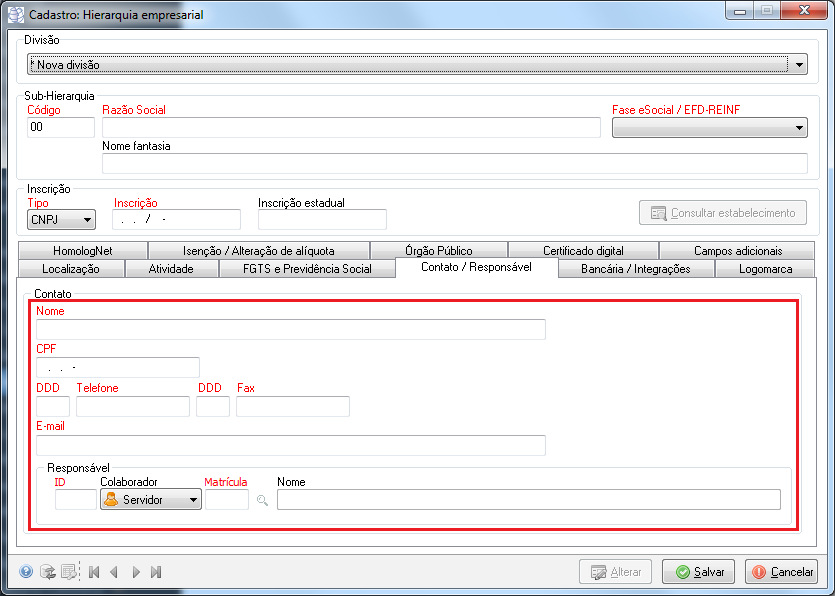Click the magnifier search icon beside Matrícula

263,500
